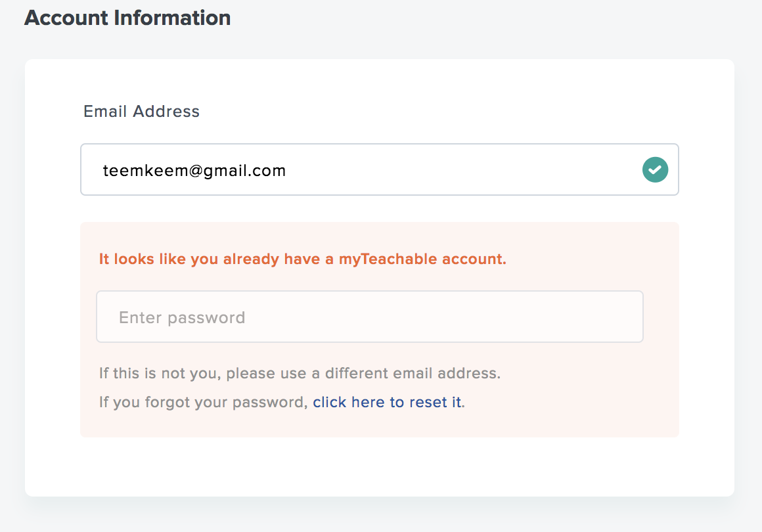Click blank white card area below alert

(x=379, y=466)
